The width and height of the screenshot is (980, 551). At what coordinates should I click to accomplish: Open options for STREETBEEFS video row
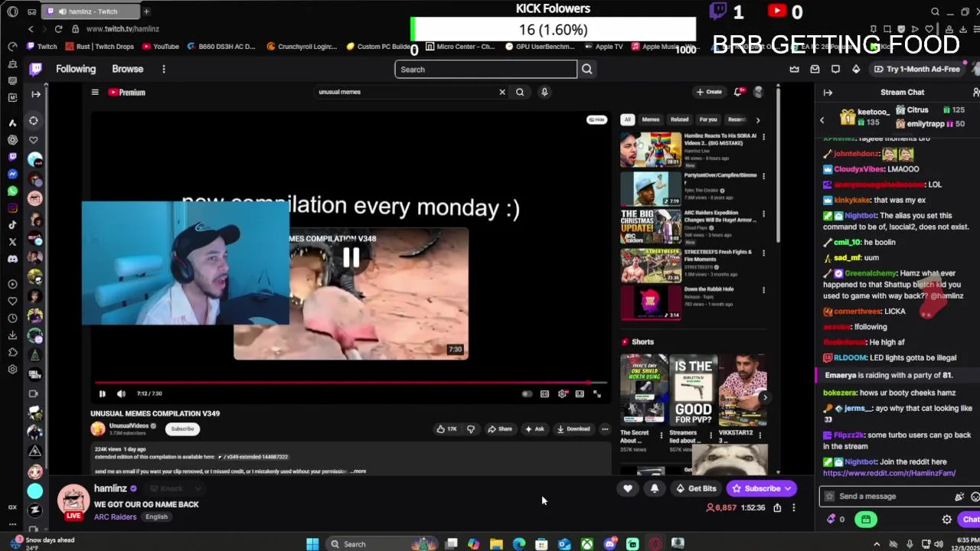tap(763, 253)
